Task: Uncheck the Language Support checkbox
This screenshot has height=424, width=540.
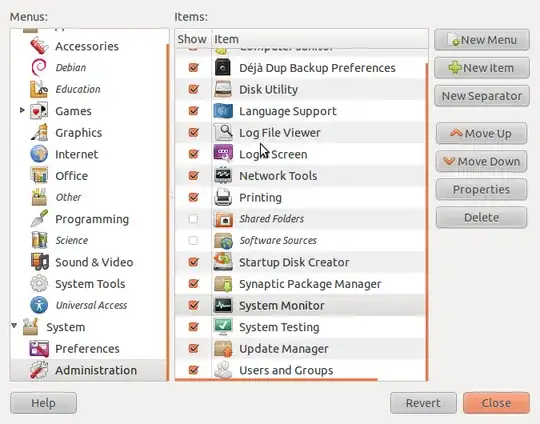Action: coord(194,111)
